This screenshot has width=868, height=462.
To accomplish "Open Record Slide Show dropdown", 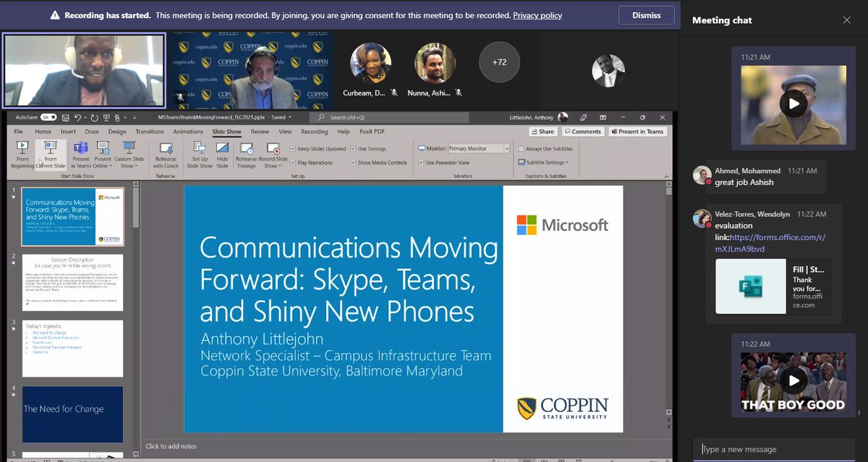I will pyautogui.click(x=272, y=155).
